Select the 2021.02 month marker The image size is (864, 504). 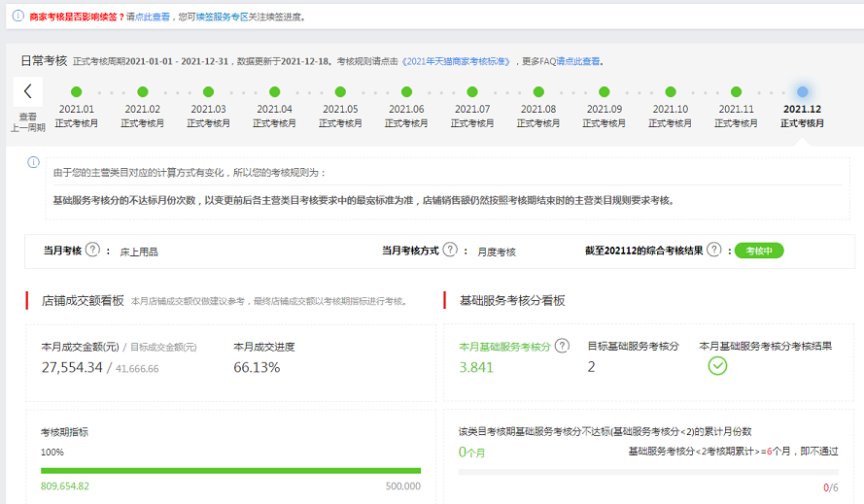pos(143,92)
